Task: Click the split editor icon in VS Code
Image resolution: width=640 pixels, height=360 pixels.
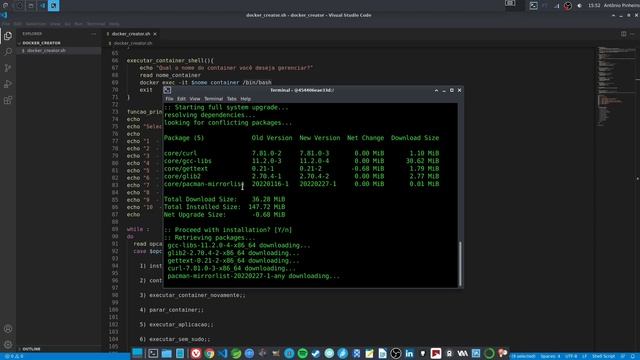Action: click(623, 34)
